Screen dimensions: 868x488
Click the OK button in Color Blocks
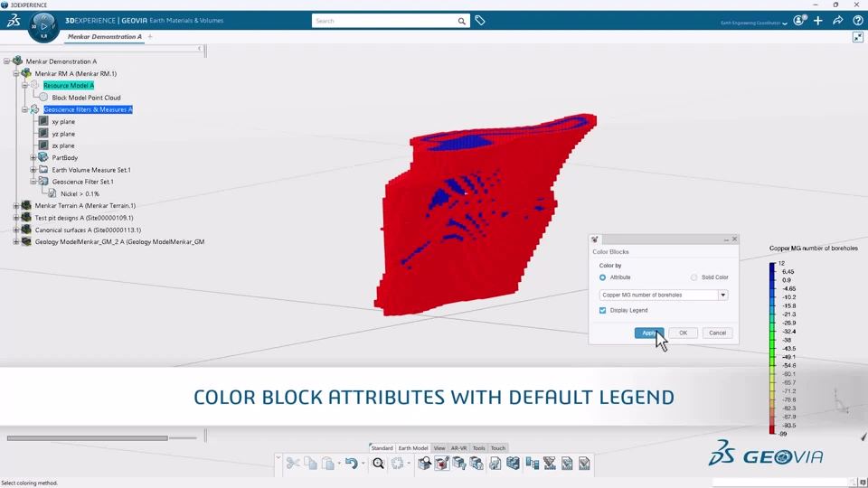click(684, 333)
